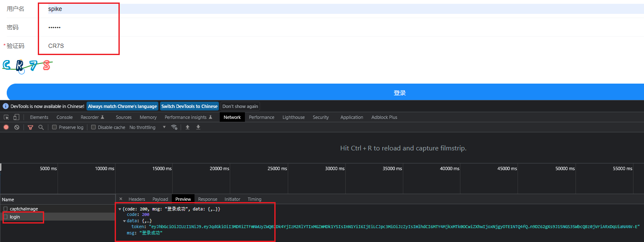
Task: Open network conditions wifi icon
Action: pyautogui.click(x=174, y=127)
